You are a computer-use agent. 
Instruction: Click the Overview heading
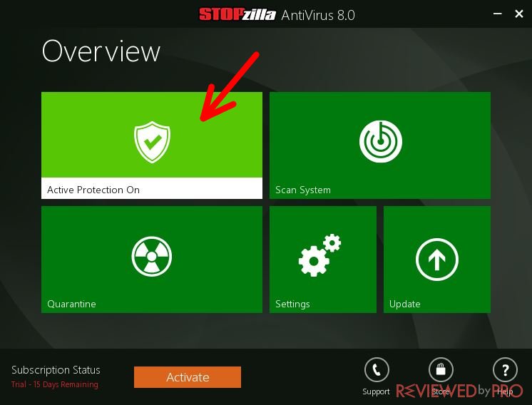(101, 51)
